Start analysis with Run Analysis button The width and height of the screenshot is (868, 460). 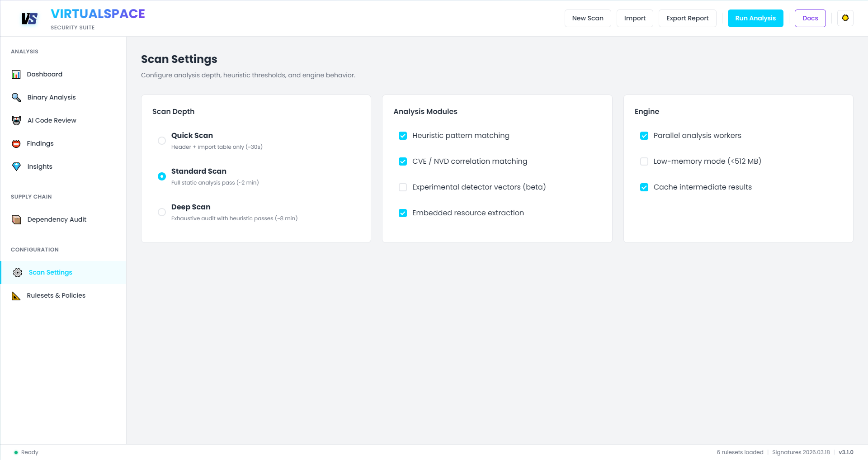[x=755, y=18]
